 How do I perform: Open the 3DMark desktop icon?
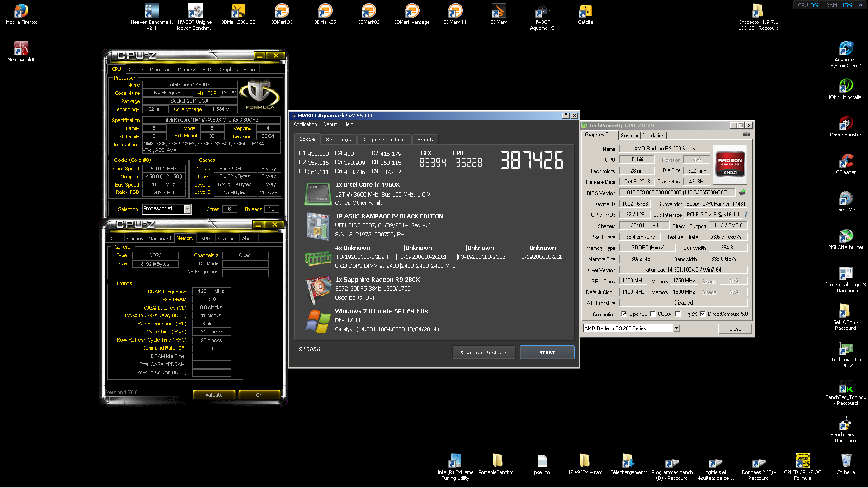click(x=499, y=14)
